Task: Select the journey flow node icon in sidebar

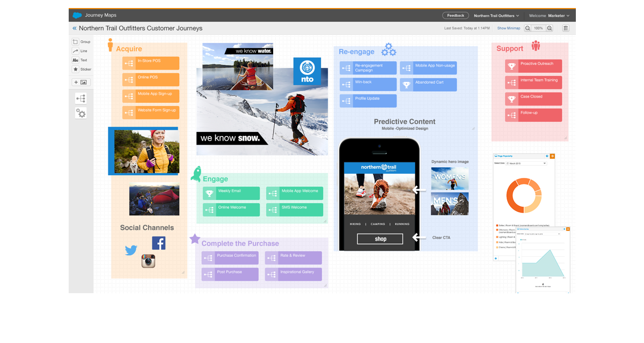Action: (x=81, y=98)
